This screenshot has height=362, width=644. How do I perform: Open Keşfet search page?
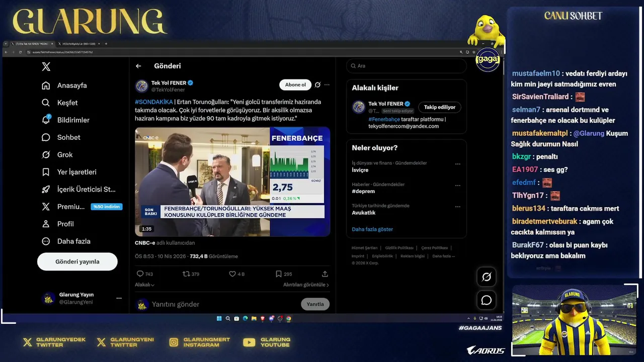60,103
